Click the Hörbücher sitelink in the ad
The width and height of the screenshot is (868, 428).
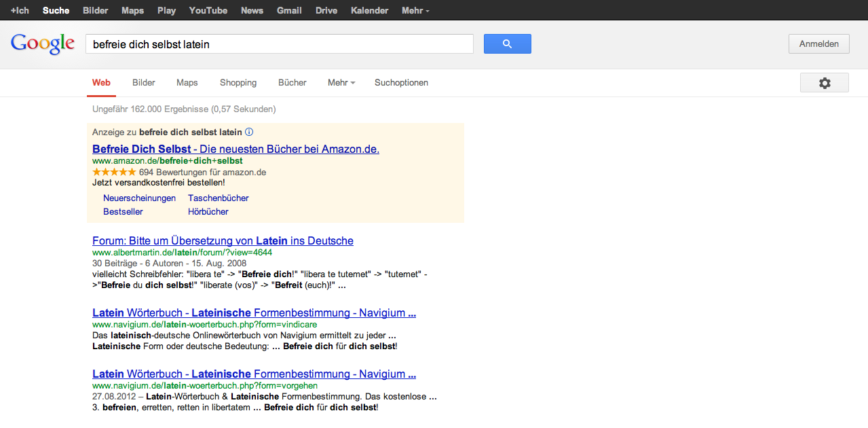(x=208, y=212)
